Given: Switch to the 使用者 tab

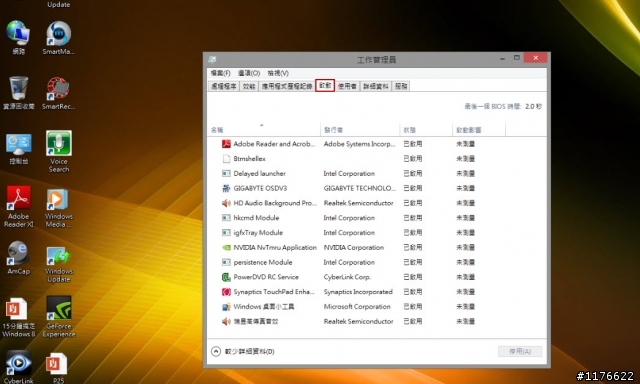Looking at the screenshot, I should click(x=347, y=86).
